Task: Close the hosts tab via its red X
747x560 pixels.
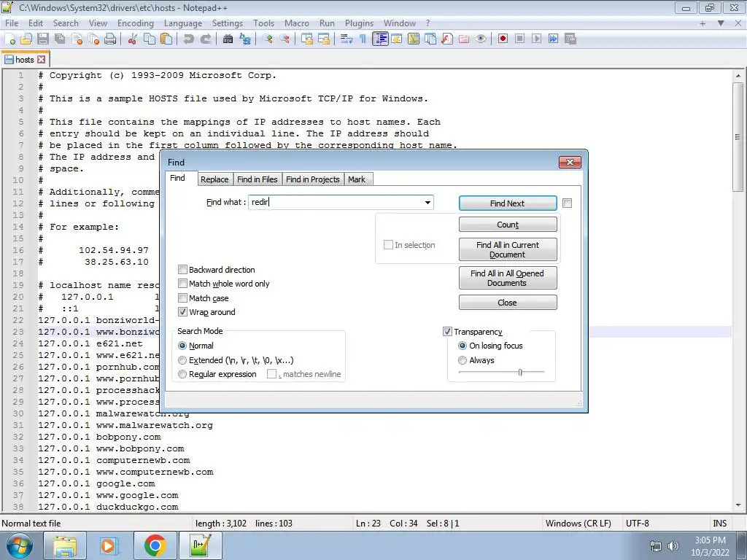Action: coord(42,60)
